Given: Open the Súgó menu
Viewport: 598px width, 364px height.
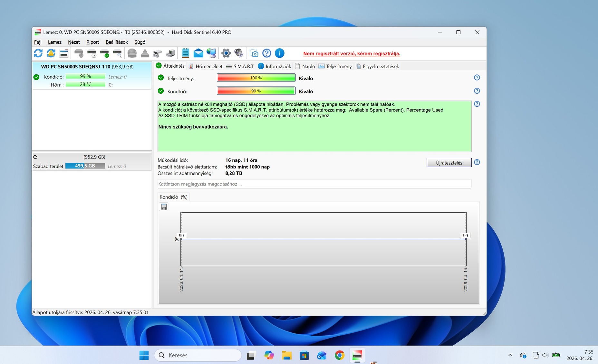Looking at the screenshot, I should click(140, 42).
